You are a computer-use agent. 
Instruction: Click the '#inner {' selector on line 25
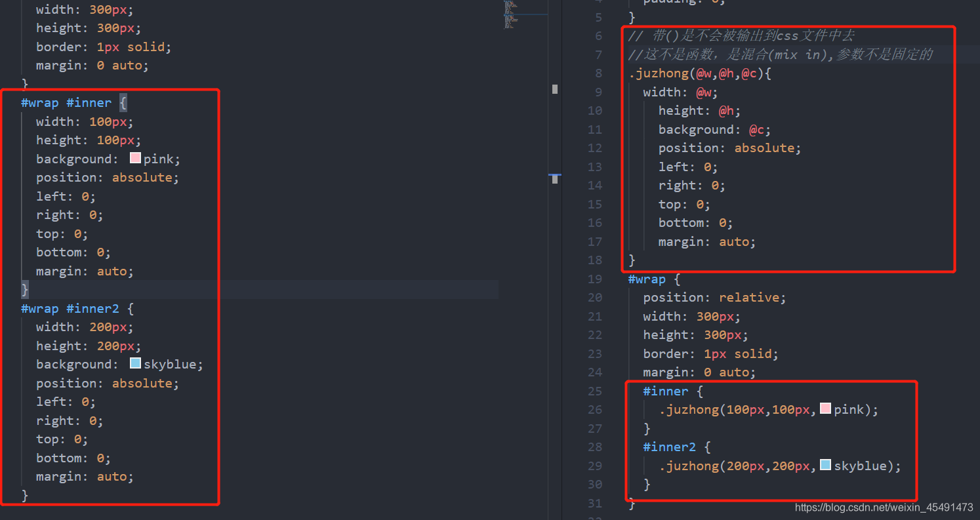[x=674, y=391]
